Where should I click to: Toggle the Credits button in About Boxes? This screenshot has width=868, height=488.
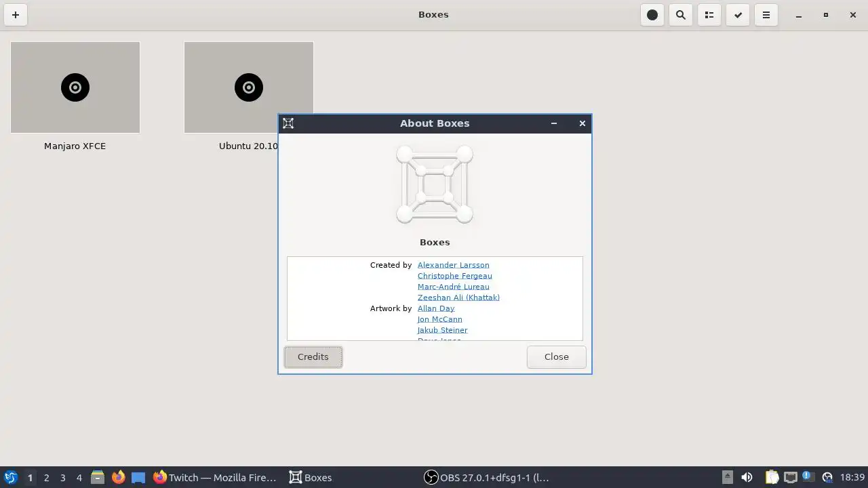click(313, 357)
